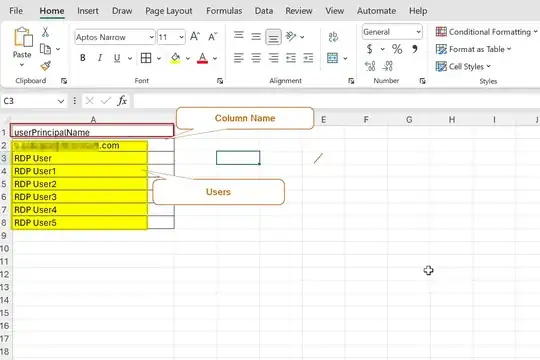The width and height of the screenshot is (540, 360).
Task: Decrease decimal places
Action: (x=388, y=66)
